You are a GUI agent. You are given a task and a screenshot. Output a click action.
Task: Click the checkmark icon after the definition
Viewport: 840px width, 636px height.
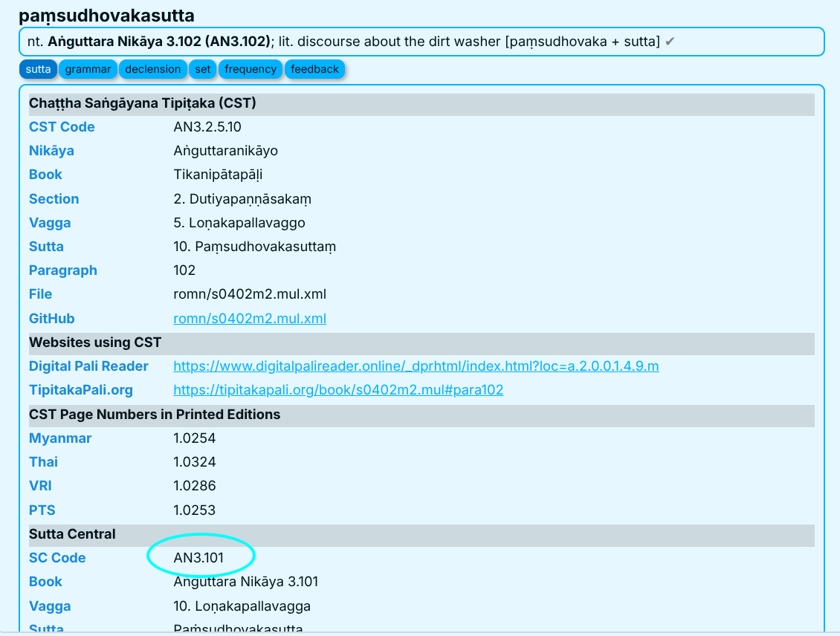point(670,42)
